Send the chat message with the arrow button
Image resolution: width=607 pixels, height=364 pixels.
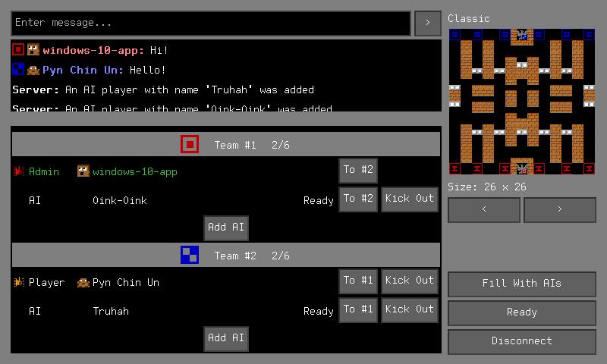click(427, 23)
